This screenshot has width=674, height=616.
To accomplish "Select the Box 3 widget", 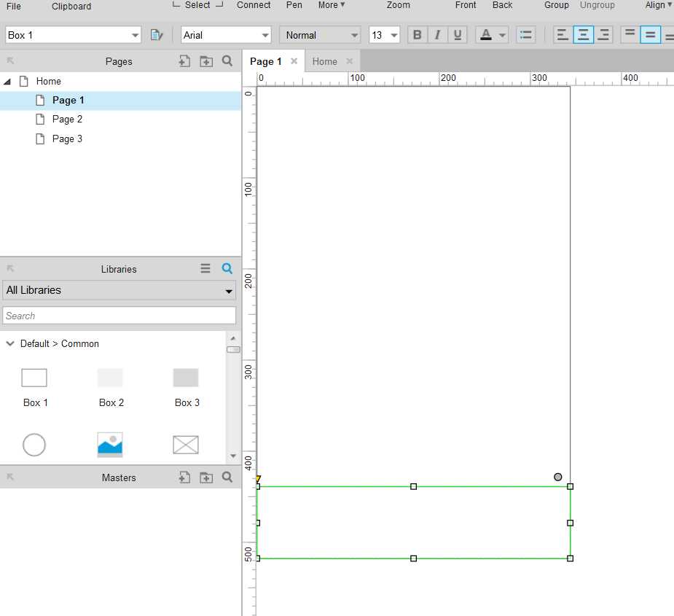I will (x=186, y=388).
